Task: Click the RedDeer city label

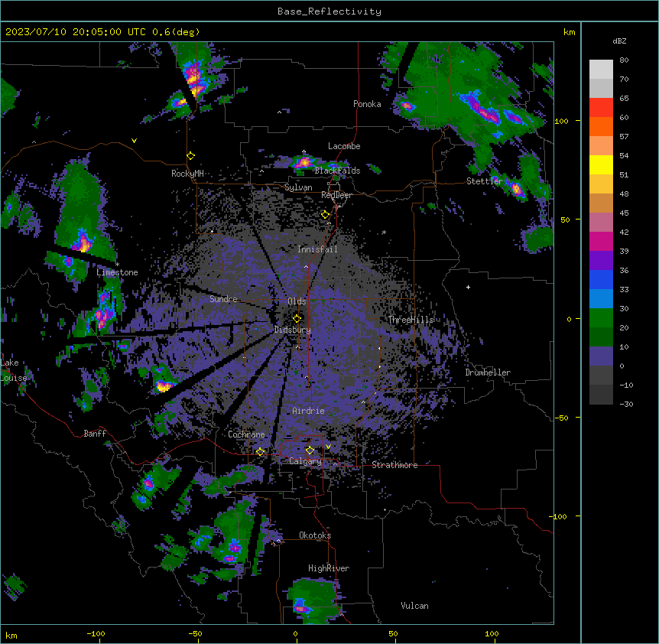Action: coord(336,195)
